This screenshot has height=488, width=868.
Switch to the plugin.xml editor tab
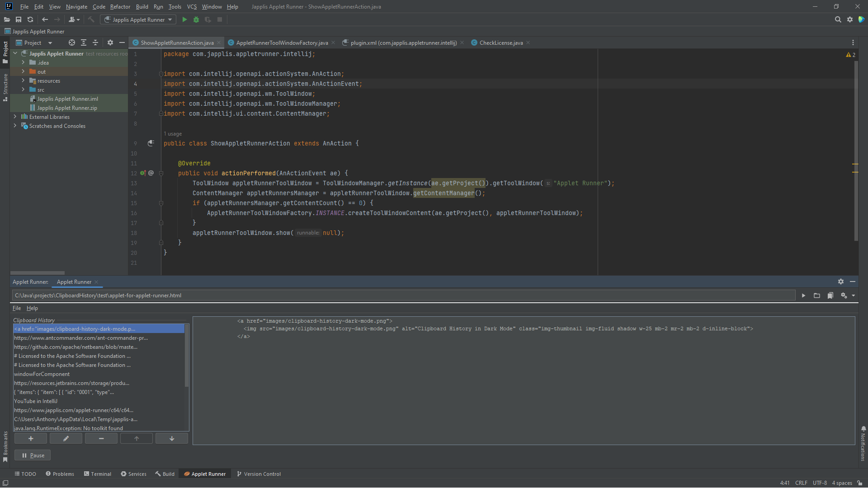click(403, 42)
